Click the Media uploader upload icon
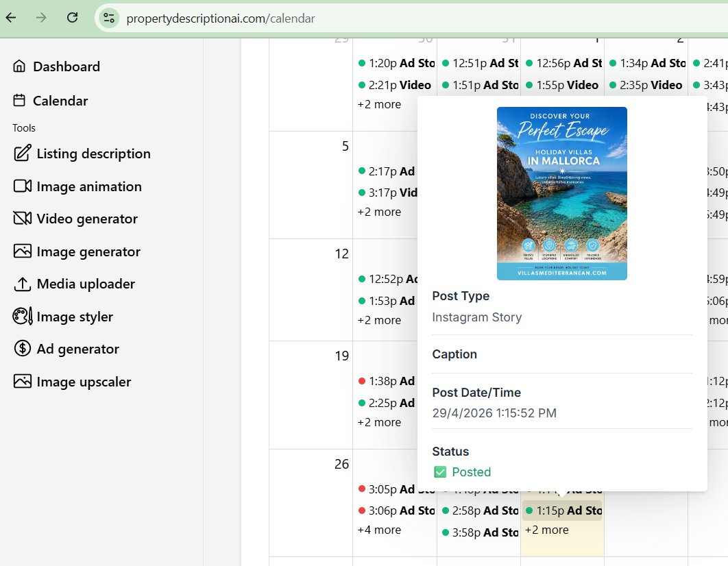The image size is (728, 566). 23,284
